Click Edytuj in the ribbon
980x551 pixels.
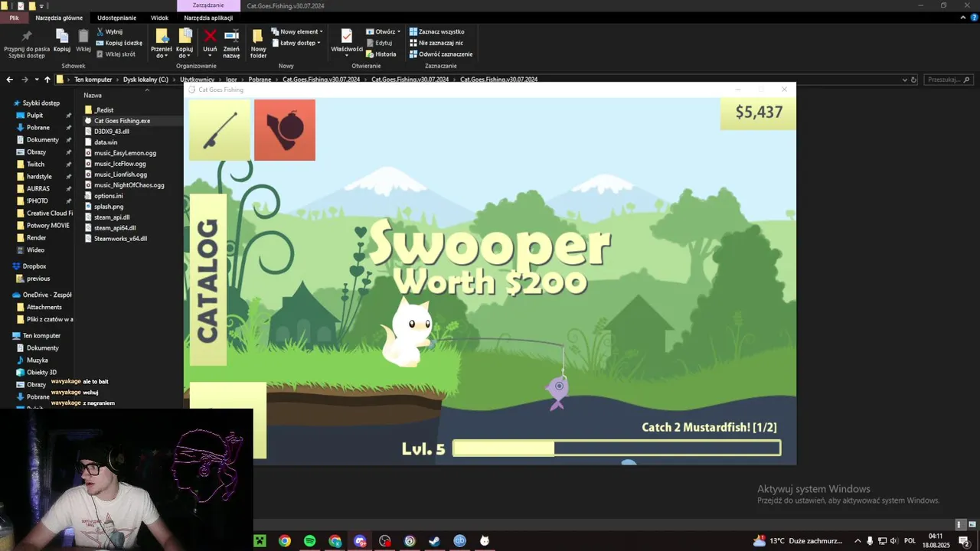click(x=379, y=43)
